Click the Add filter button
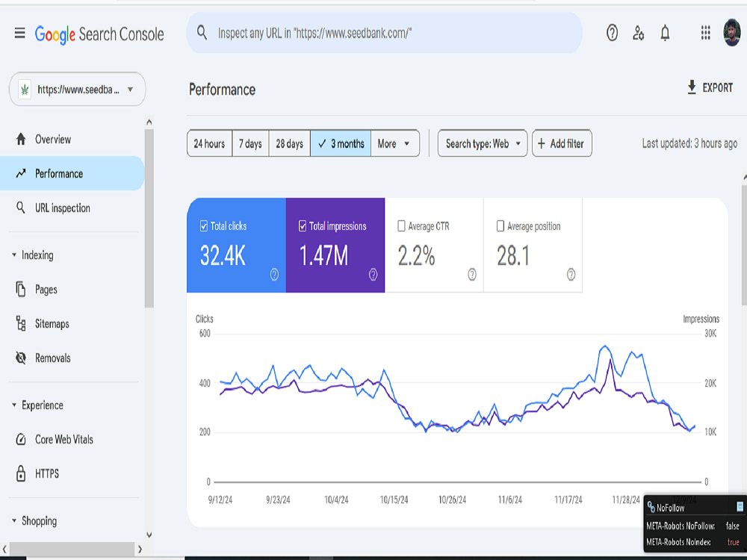747x560 pixels. click(x=562, y=143)
